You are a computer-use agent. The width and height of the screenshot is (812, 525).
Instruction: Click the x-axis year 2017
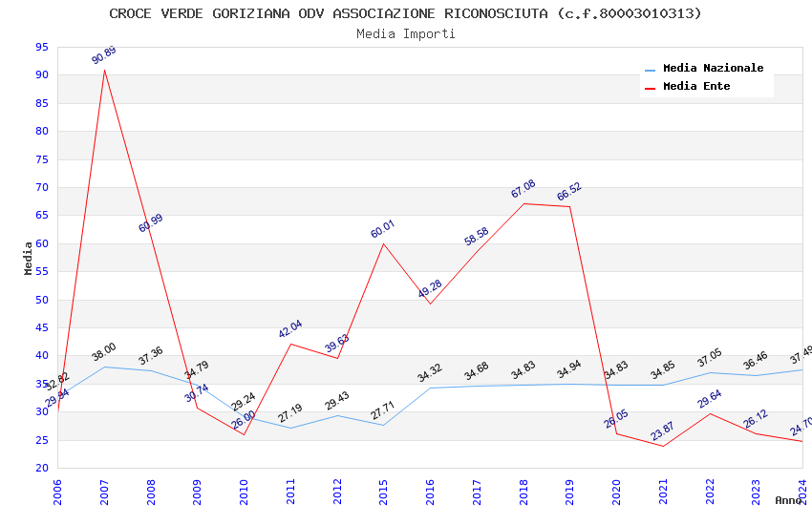point(477,492)
